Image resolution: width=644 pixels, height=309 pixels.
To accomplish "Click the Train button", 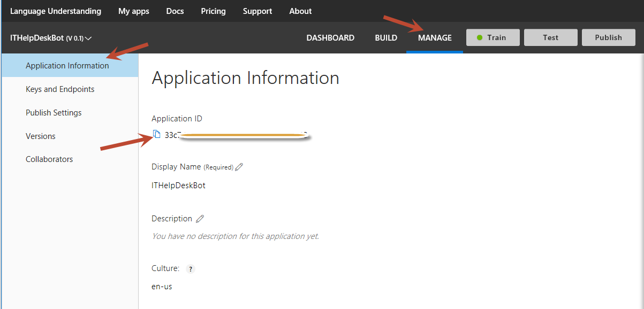I will coord(493,37).
